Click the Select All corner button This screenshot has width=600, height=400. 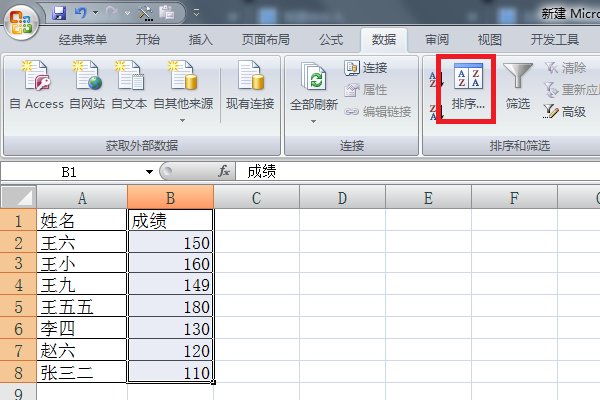(x=18, y=197)
